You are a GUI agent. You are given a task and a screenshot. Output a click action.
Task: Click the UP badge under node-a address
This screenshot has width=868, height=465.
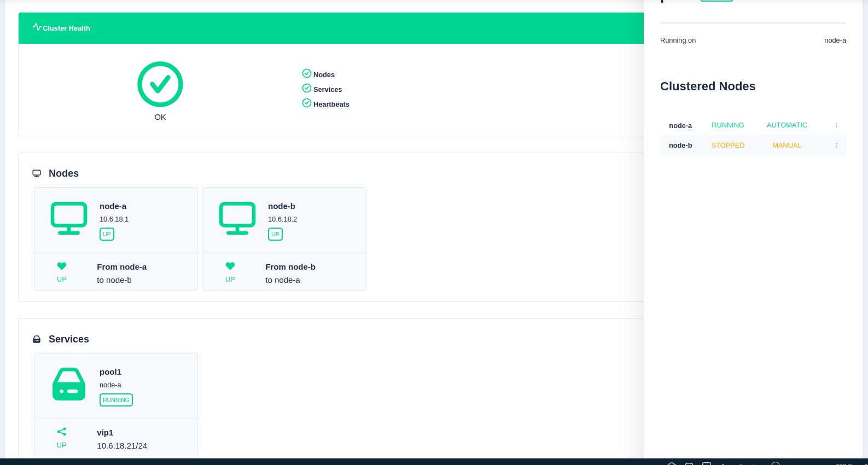(107, 234)
